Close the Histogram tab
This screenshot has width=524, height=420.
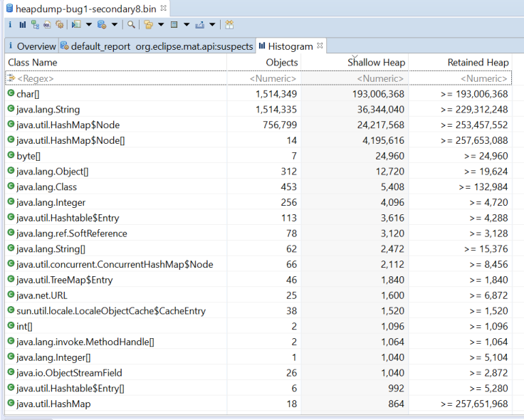(320, 46)
